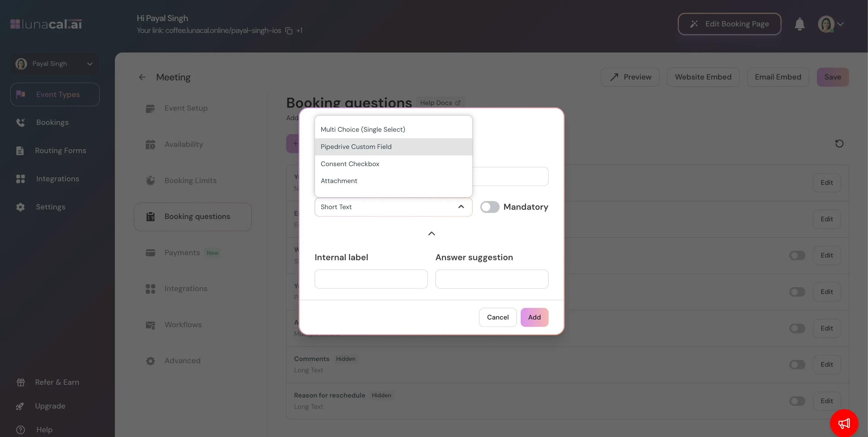This screenshot has height=437, width=868.
Task: Open Refer & Earn gift icon
Action: click(x=20, y=382)
